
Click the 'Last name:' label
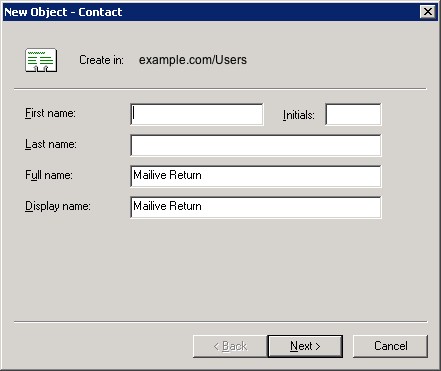[51, 144]
